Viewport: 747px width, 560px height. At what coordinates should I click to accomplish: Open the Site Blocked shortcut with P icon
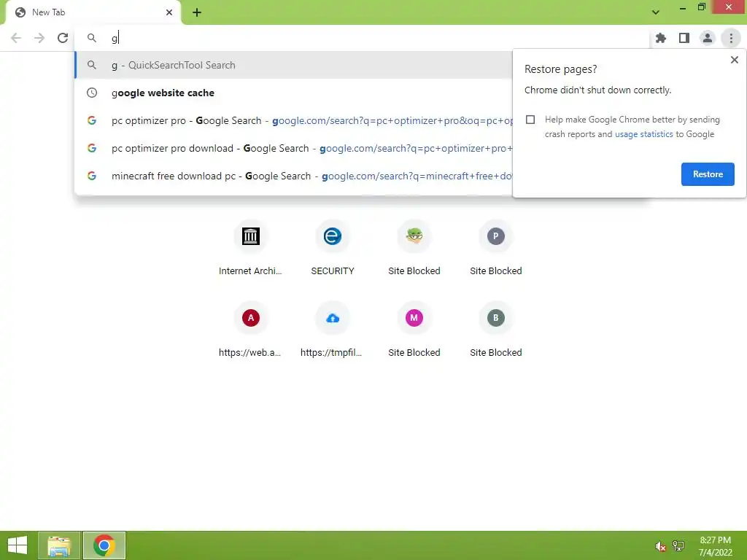[x=495, y=246]
